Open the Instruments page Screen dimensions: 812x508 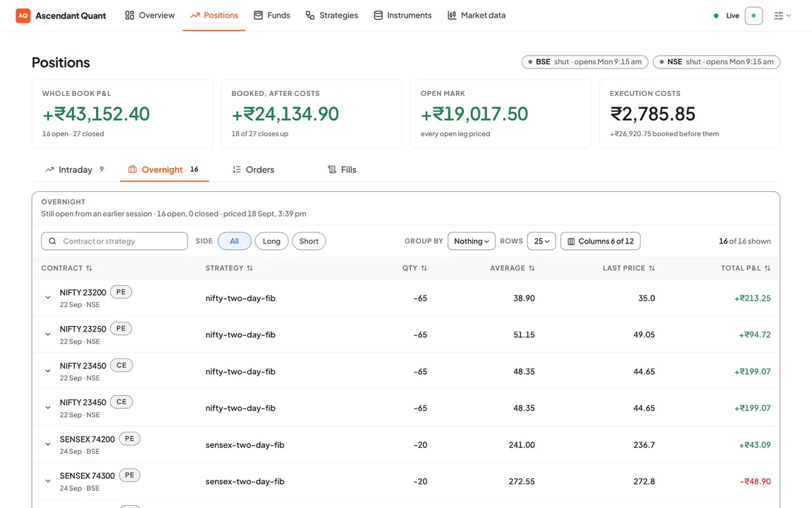pyautogui.click(x=402, y=16)
